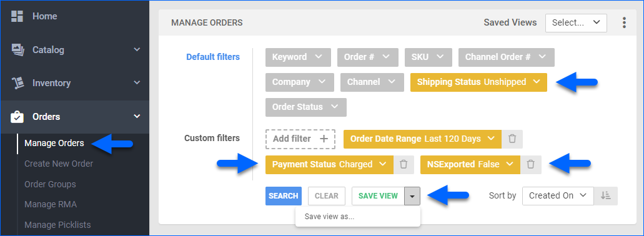The height and width of the screenshot is (236, 644).
Task: Click the CLEAR filters button
Action: [x=327, y=196]
